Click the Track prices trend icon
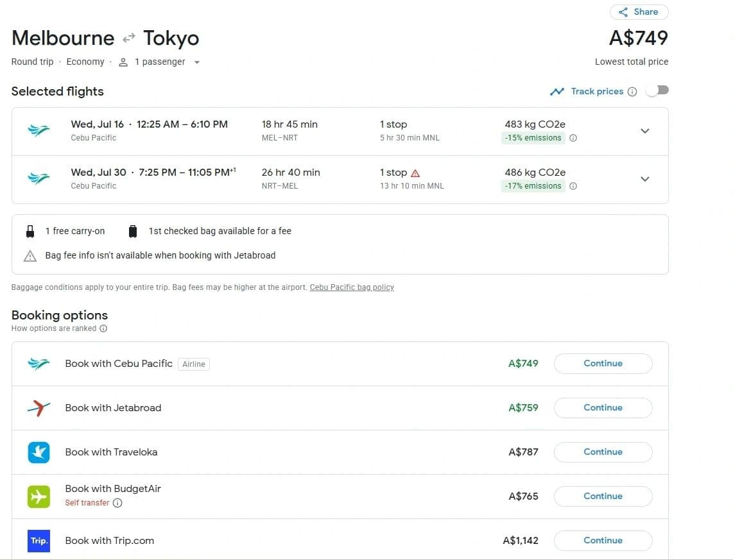 point(556,92)
